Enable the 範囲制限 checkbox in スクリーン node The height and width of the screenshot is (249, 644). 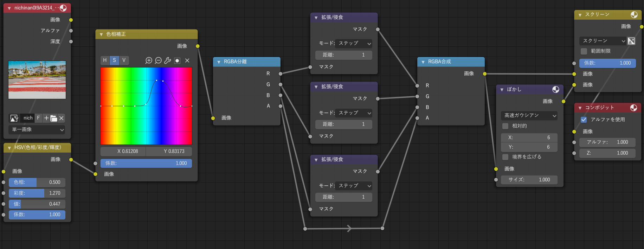(x=584, y=51)
